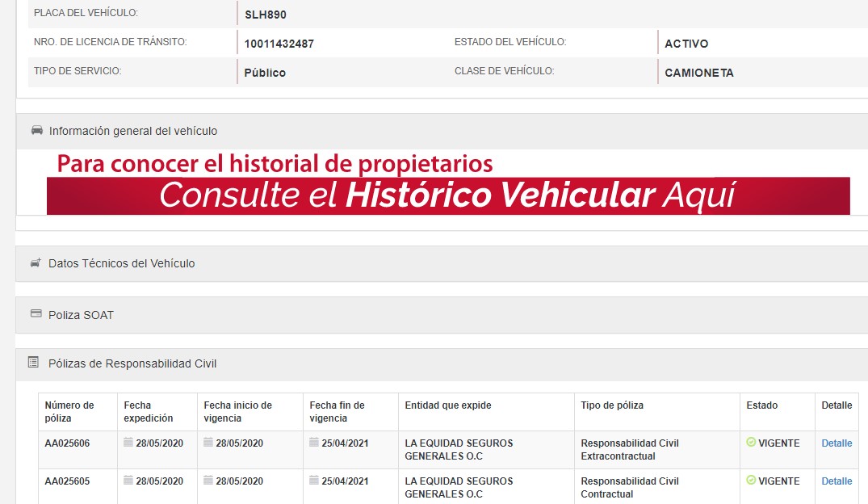Click the list icon beside Pólizas de Responsabilidad Civil
The width and height of the screenshot is (868, 504).
click(33, 363)
